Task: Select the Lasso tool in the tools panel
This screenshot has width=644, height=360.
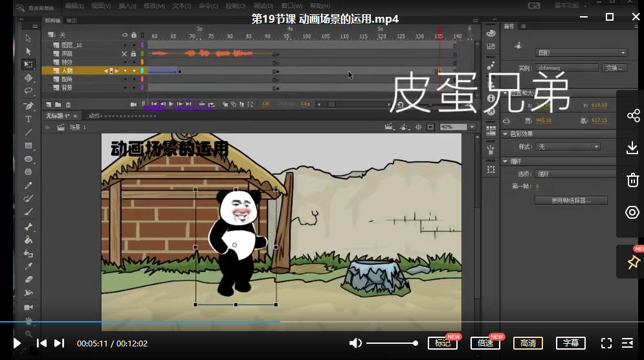Action: pos(28,91)
